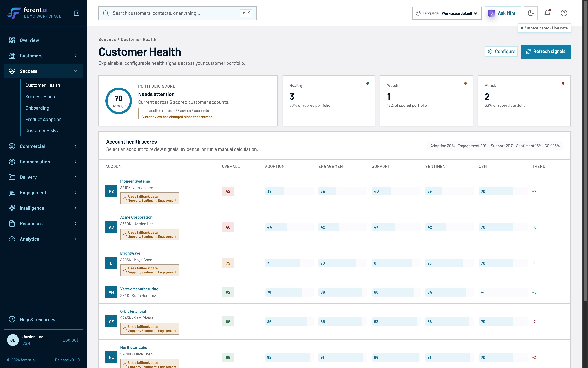Click Acme Corporation AC avatar
588x368 pixels.
point(111,227)
